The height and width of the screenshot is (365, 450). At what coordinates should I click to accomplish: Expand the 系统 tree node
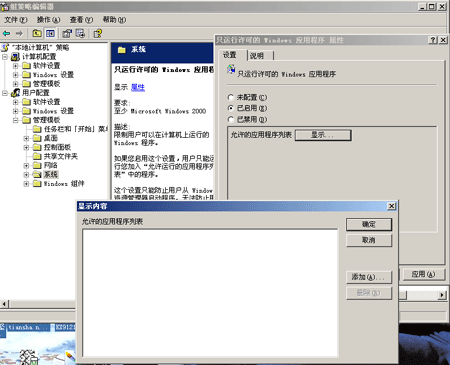26,174
